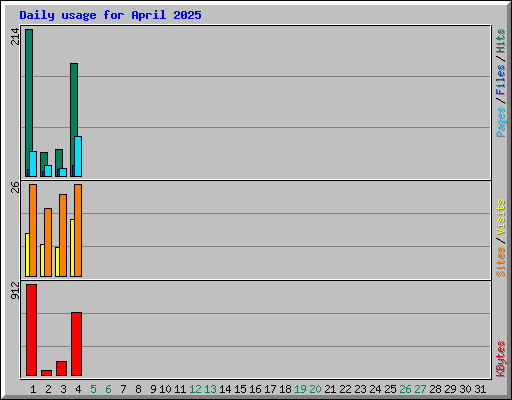Screen dimensions: 512x400
Task: Click day 7 on the x-axis
Action: [123, 389]
